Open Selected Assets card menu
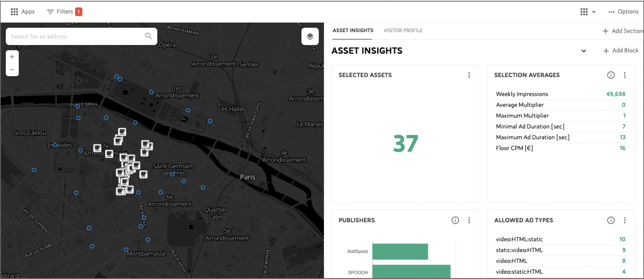The image size is (644, 279). [469, 75]
